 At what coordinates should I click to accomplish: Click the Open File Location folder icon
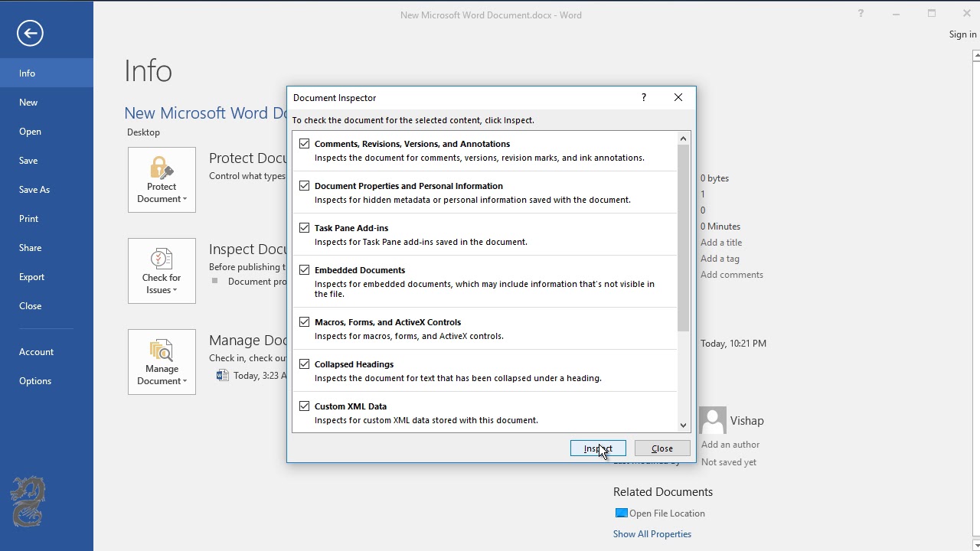(621, 513)
